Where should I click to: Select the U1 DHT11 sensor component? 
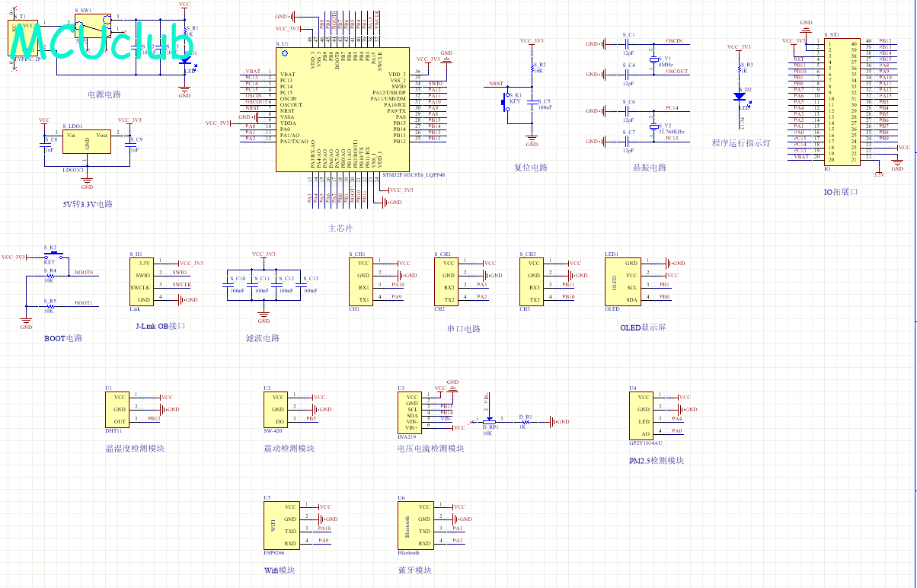click(117, 409)
